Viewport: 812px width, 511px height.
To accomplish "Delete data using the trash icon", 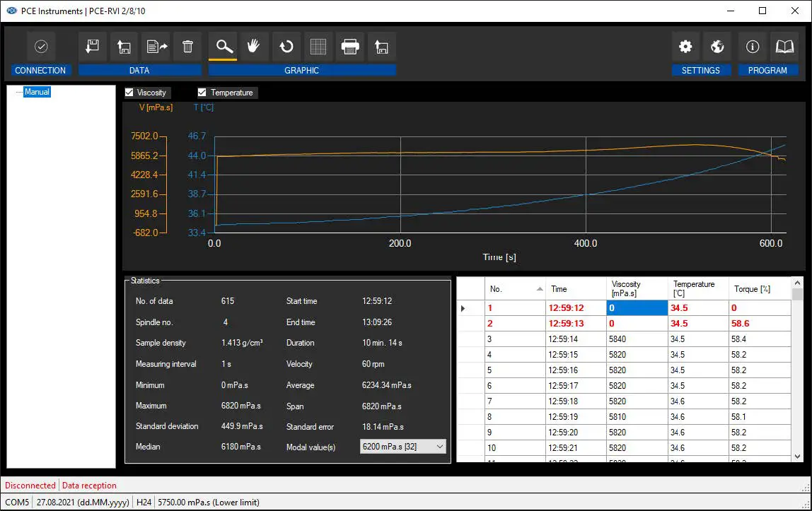I will [187, 47].
